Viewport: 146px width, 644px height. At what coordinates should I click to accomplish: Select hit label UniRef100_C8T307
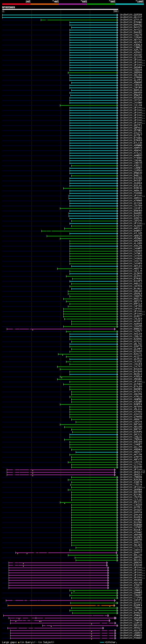[x=131, y=100]
